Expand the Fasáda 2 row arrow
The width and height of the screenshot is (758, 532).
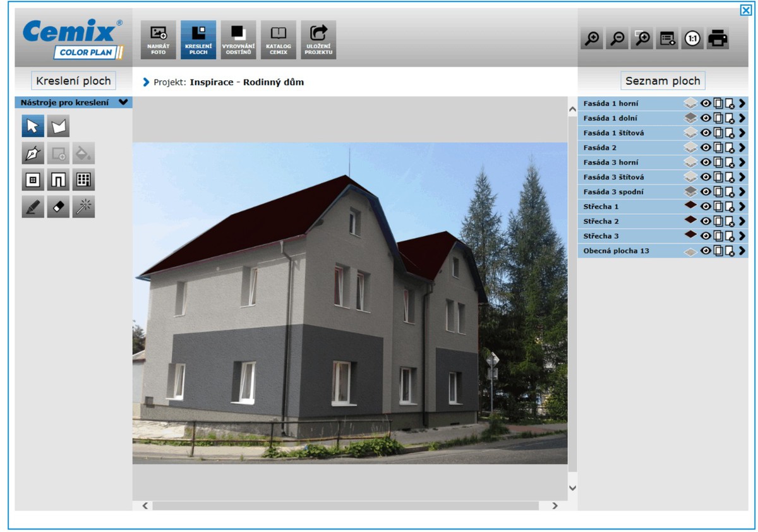coord(742,147)
